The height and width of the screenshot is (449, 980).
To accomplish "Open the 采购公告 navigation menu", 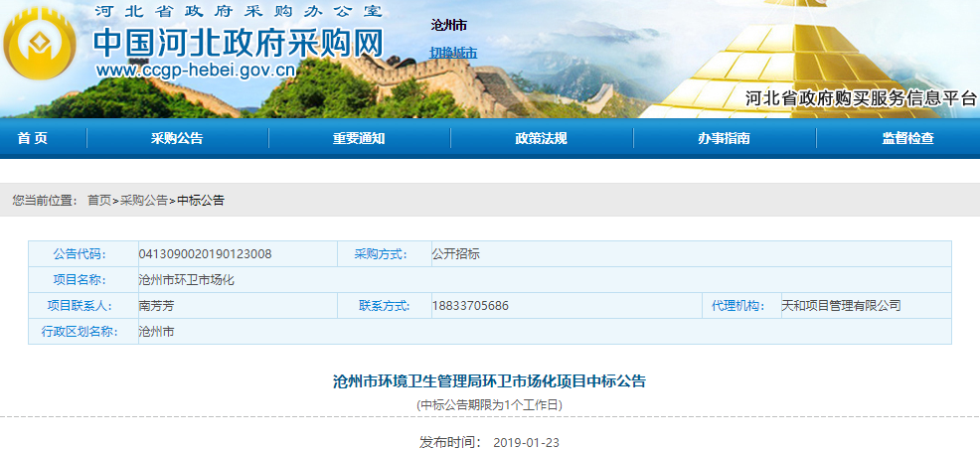I will (x=177, y=139).
